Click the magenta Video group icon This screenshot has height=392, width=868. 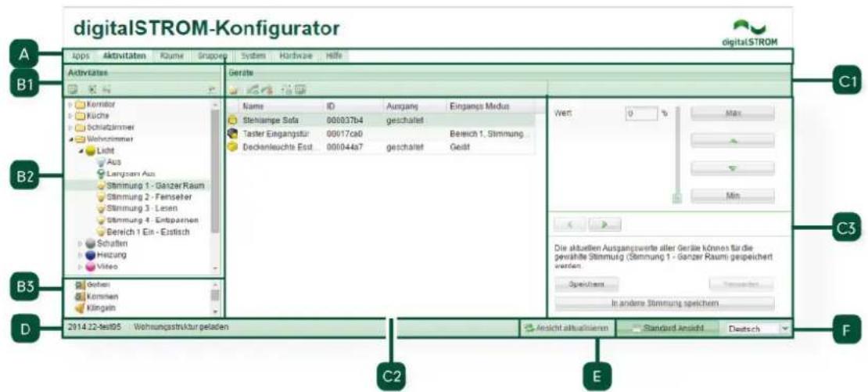90,266
